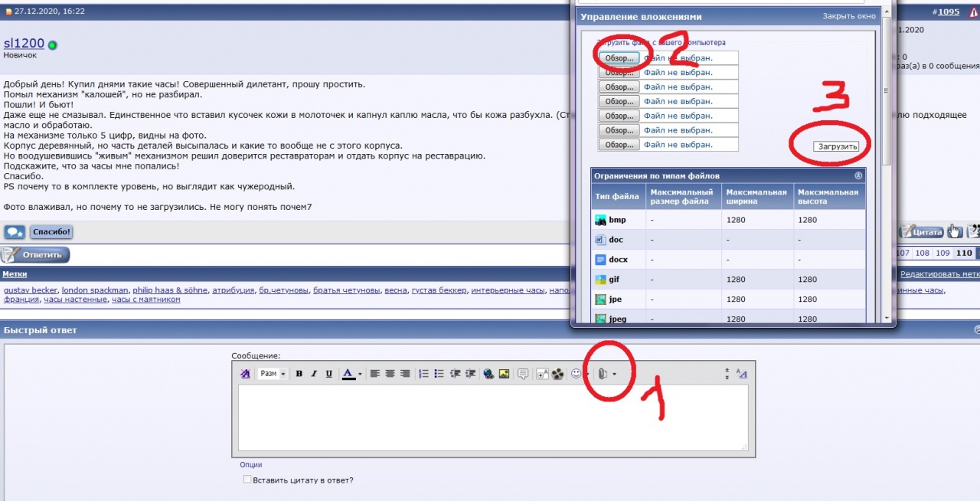Image resolution: width=980 pixels, height=501 pixels.
Task: Expand the text color dropdown arrow
Action: point(360,375)
